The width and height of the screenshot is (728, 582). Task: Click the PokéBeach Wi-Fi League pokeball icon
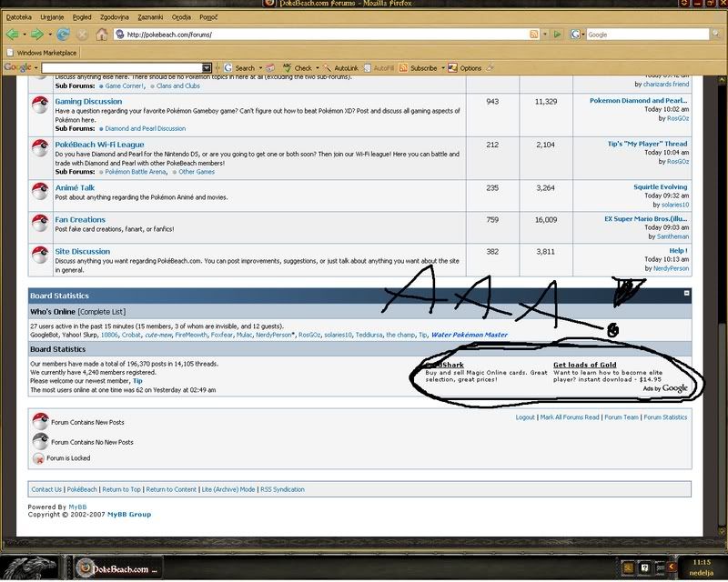[40, 147]
